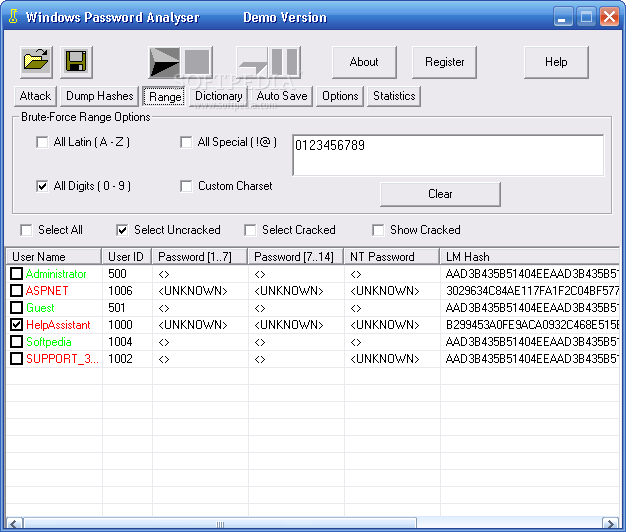Enable Show Cracked checkbox
Image resolution: width=626 pixels, height=532 pixels.
click(378, 230)
